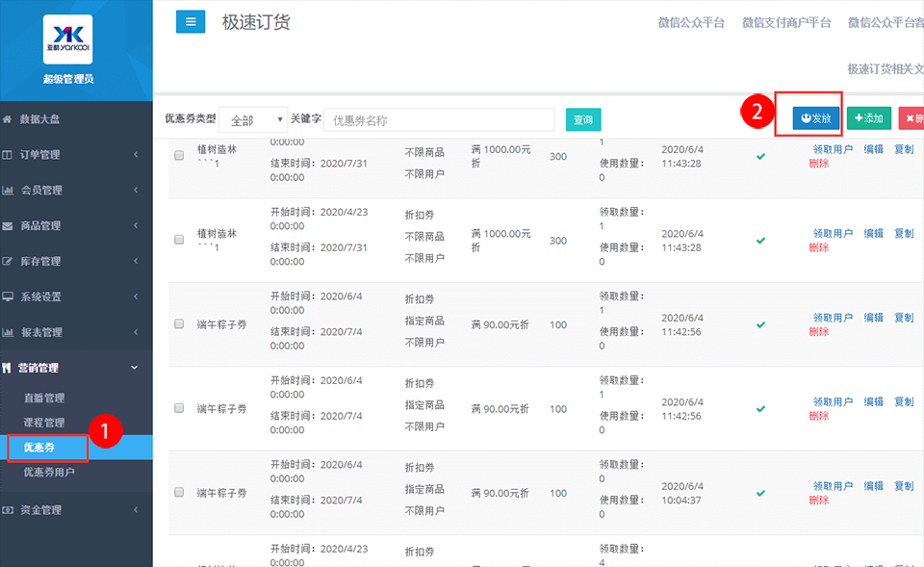924x567 pixels.
Task: Tick checkbox of 端午粽子券 row dated 10:04:37
Action: coord(179,492)
